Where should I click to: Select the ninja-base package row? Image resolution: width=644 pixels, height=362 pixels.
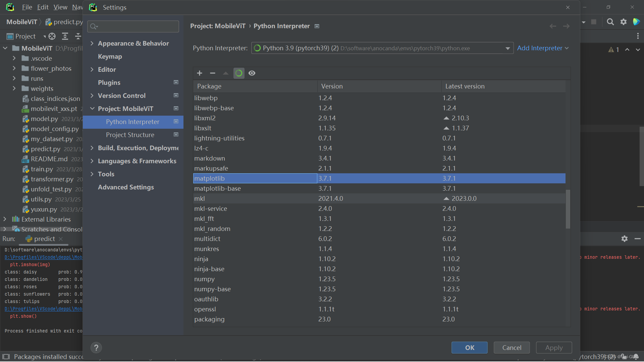point(379,269)
